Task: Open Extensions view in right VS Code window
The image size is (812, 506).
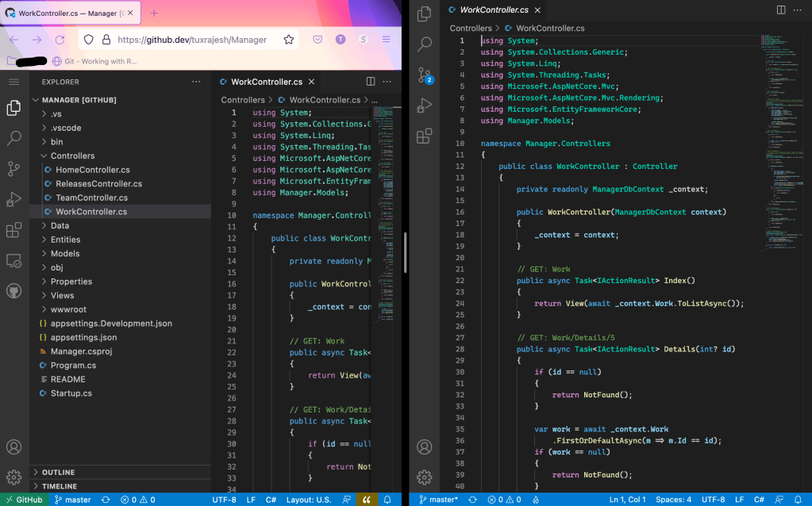Action: pyautogui.click(x=425, y=136)
